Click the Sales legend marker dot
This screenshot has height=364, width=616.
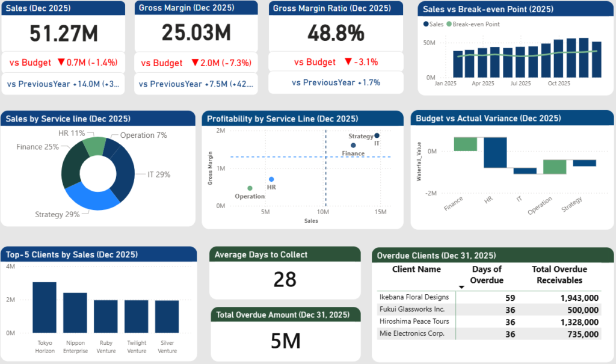click(427, 24)
